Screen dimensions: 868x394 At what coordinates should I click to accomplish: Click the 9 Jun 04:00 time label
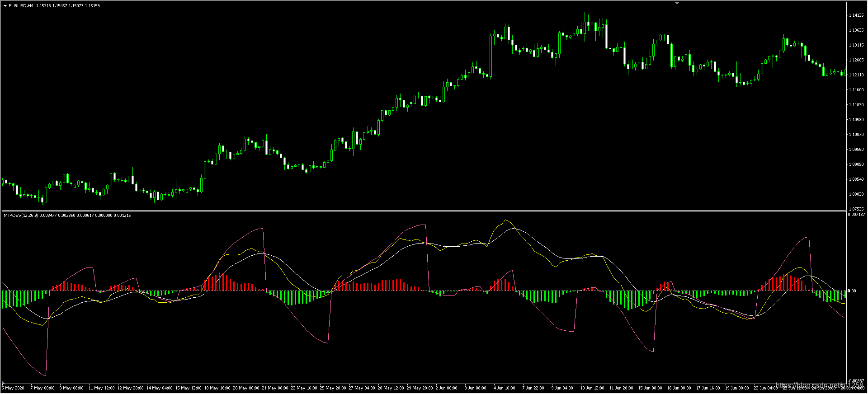point(562,388)
